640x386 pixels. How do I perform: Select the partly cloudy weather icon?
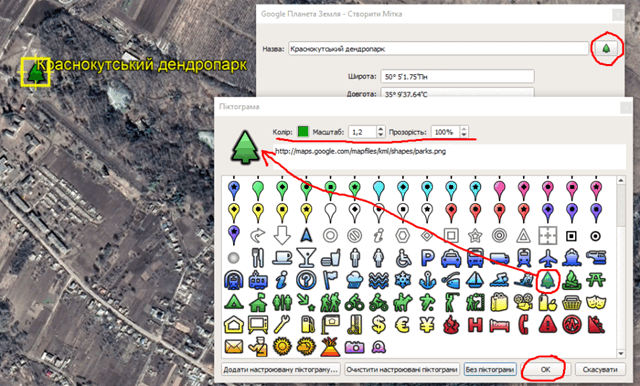click(306, 347)
